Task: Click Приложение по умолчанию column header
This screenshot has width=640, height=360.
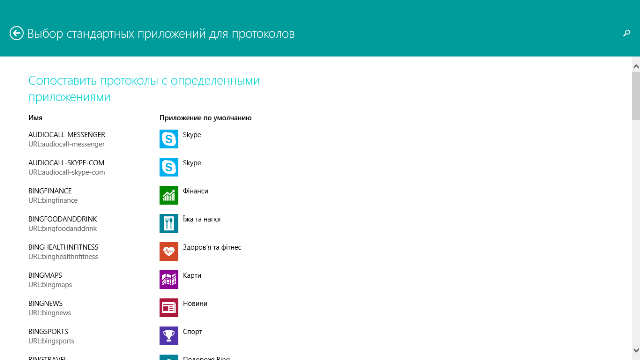Action: pos(205,118)
